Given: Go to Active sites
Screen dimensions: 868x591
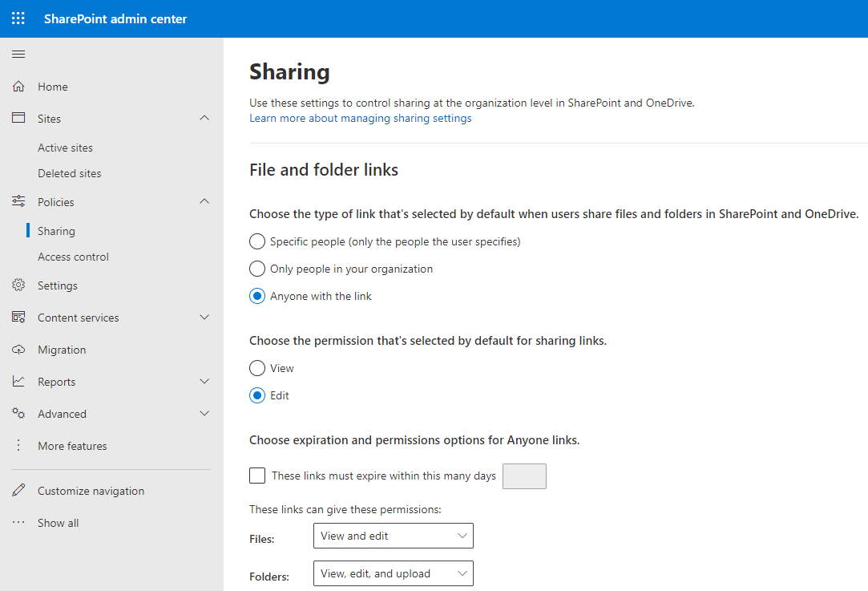Looking at the screenshot, I should pos(65,148).
